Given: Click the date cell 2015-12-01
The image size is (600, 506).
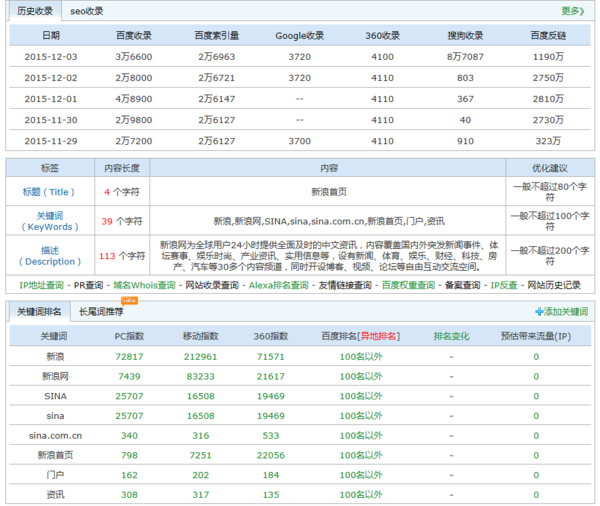Looking at the screenshot, I should point(51,99).
